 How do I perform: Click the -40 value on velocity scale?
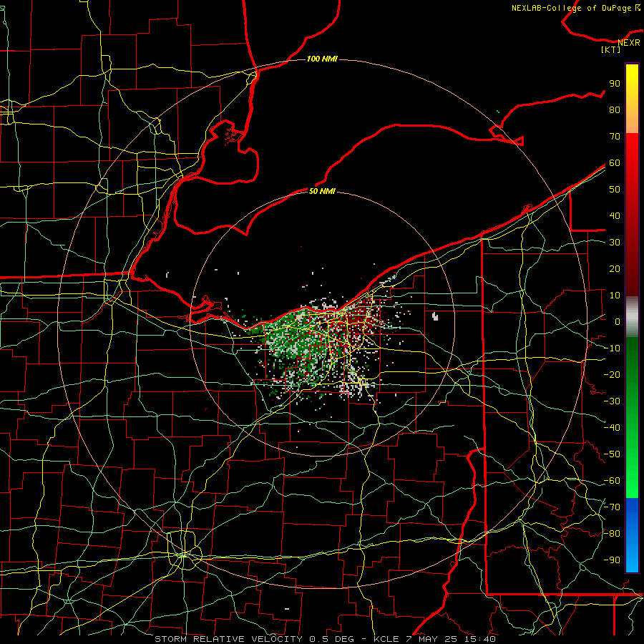[612, 428]
